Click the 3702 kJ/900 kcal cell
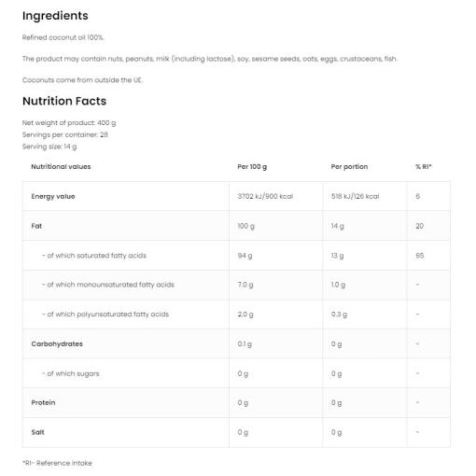 click(x=265, y=196)
